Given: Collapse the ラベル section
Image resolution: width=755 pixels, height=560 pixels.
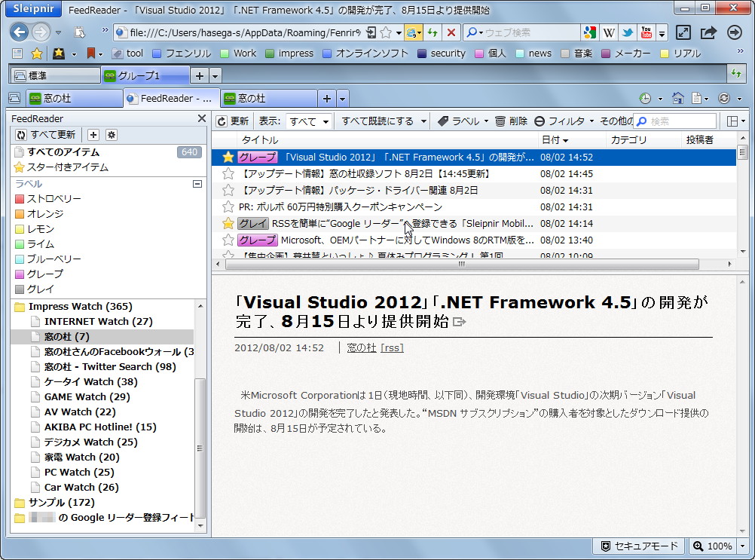Looking at the screenshot, I should (197, 184).
